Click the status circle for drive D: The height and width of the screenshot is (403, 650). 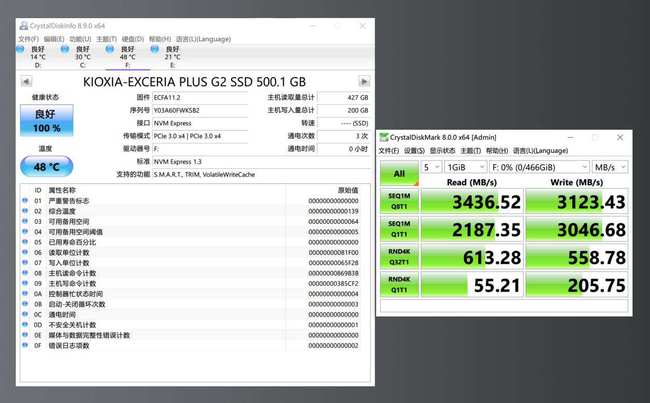[20, 49]
